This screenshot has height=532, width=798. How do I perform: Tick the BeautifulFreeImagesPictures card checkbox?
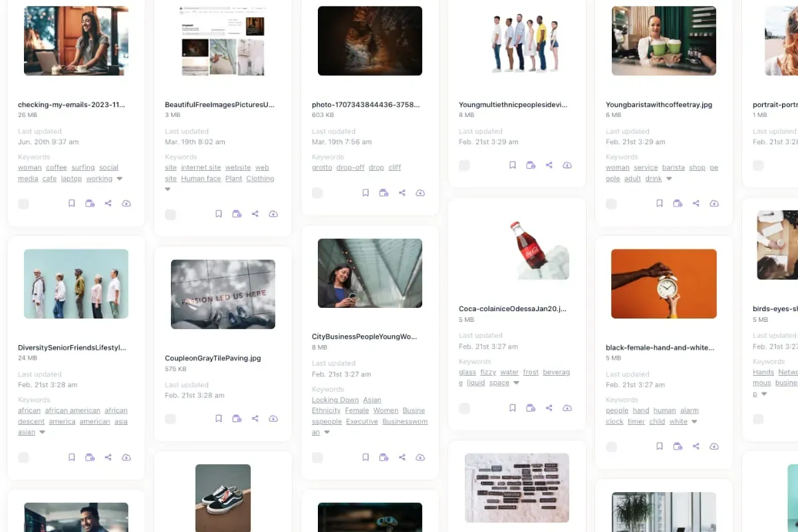click(170, 214)
